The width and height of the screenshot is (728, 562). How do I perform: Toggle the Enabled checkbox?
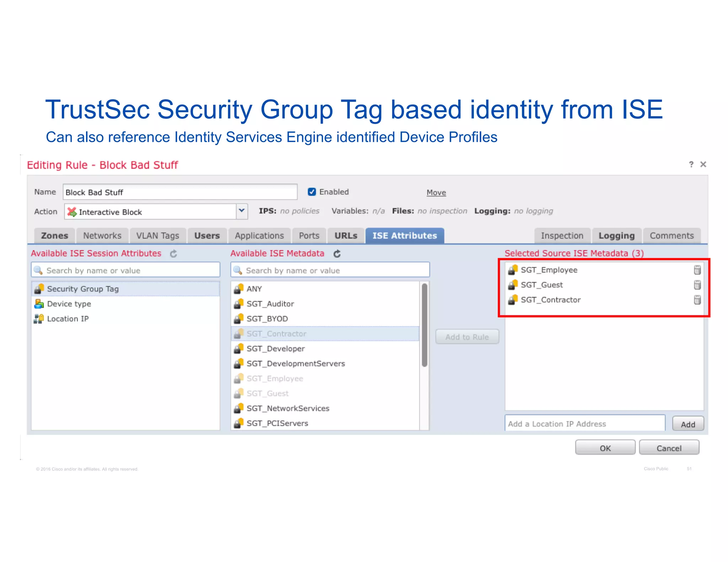click(x=312, y=192)
